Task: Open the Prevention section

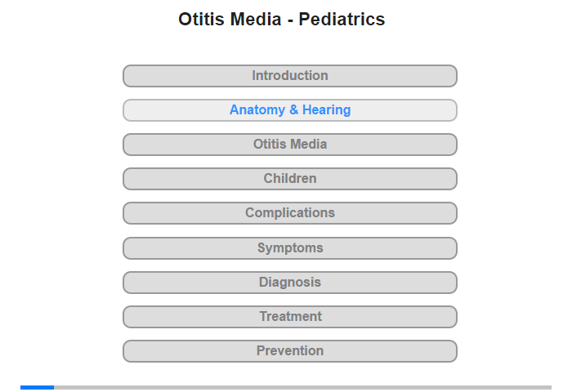Action: [289, 351]
